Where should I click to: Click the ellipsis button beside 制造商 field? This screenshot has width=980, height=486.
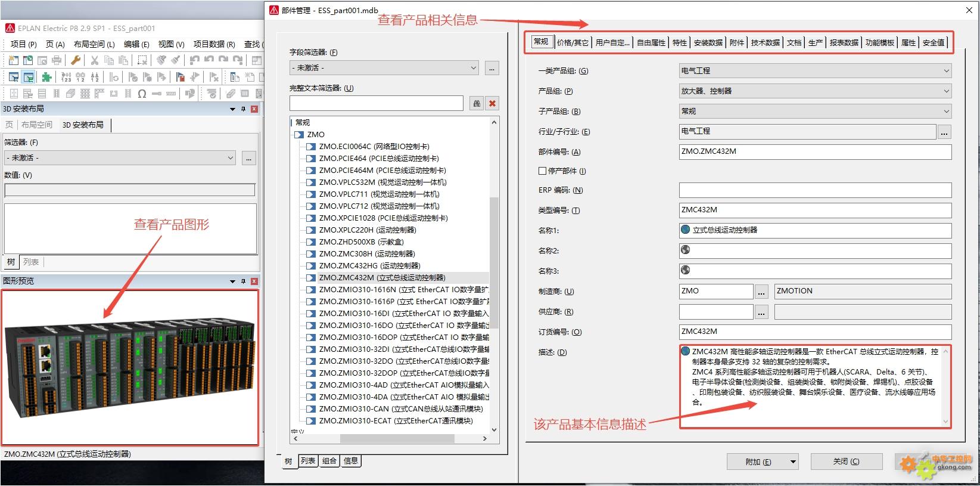pyautogui.click(x=761, y=292)
